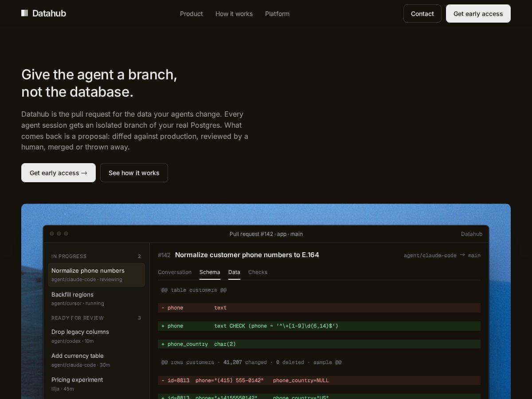Click removed row id=8813 phone="(415) 555-0142"
532x399 pixels.
coord(319,380)
